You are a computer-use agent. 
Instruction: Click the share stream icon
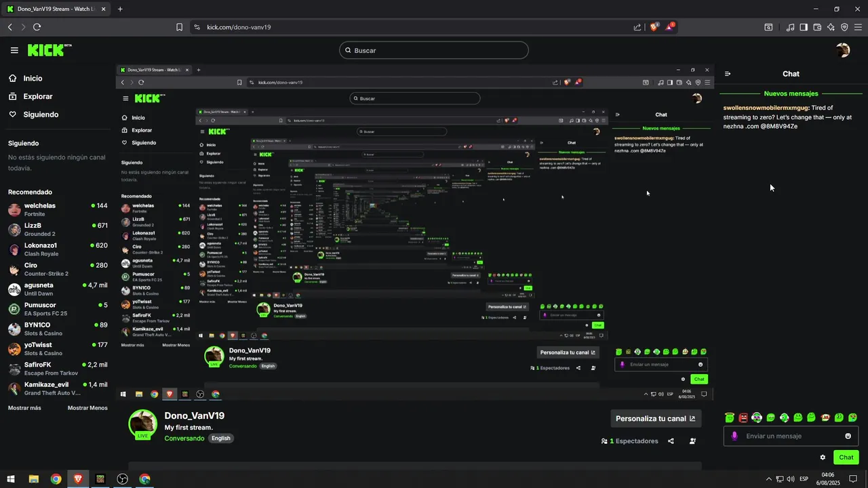[x=671, y=441]
